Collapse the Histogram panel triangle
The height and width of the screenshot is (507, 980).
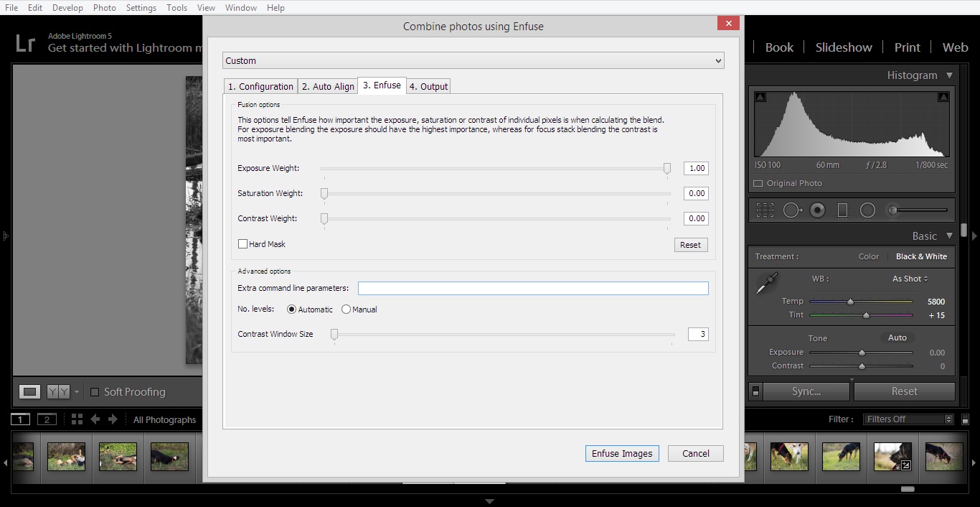pyautogui.click(x=949, y=75)
